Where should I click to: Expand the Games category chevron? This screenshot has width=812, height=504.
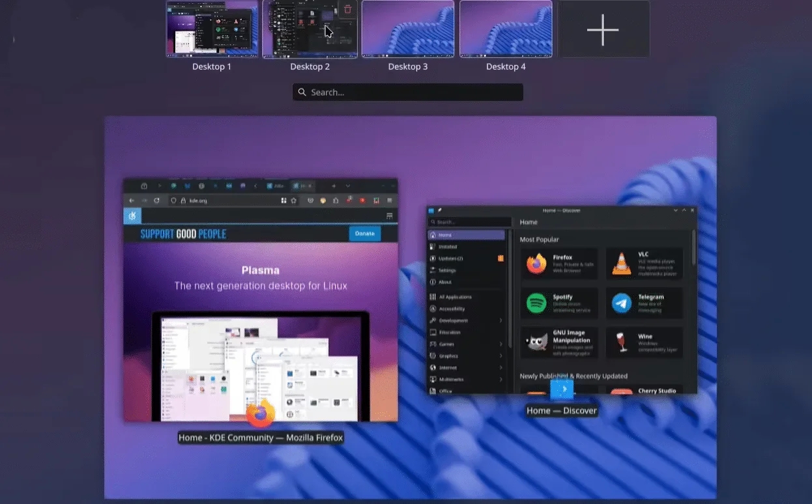coord(500,344)
